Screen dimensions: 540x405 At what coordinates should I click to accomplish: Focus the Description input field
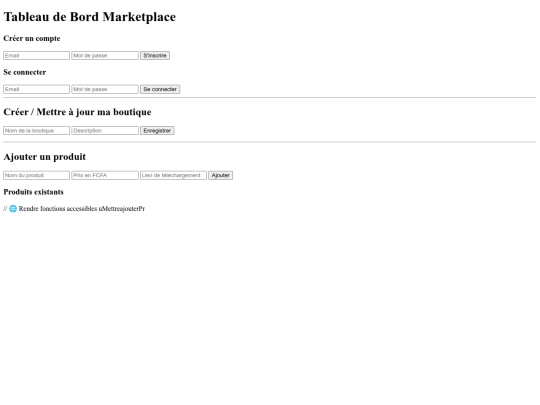tap(105, 131)
